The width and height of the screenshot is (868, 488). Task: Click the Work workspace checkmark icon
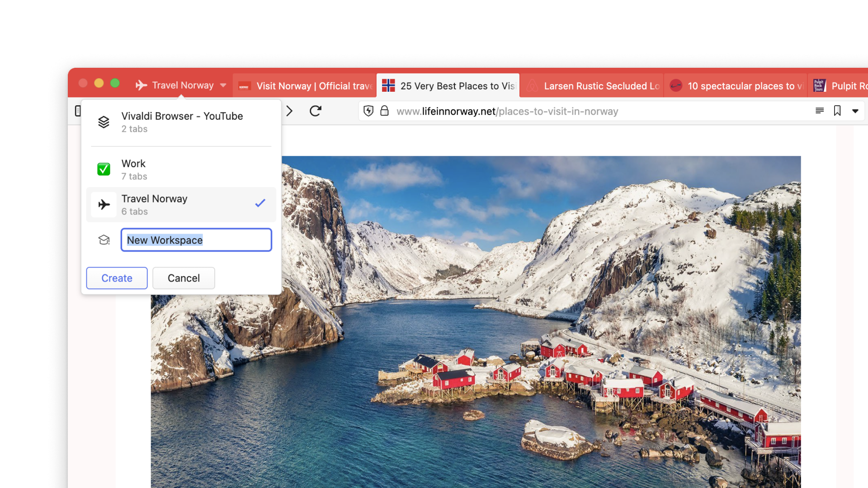pos(104,169)
